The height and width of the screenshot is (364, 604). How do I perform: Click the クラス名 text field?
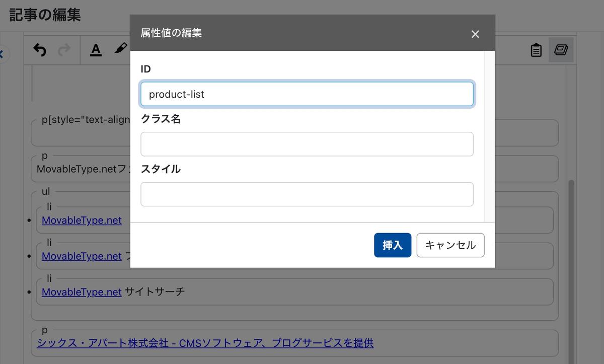[307, 144]
